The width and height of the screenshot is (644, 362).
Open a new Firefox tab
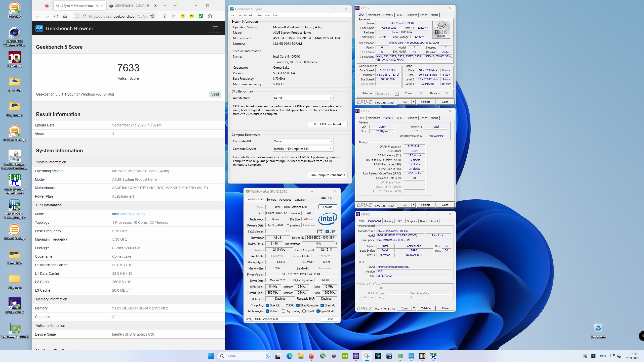point(165,6)
